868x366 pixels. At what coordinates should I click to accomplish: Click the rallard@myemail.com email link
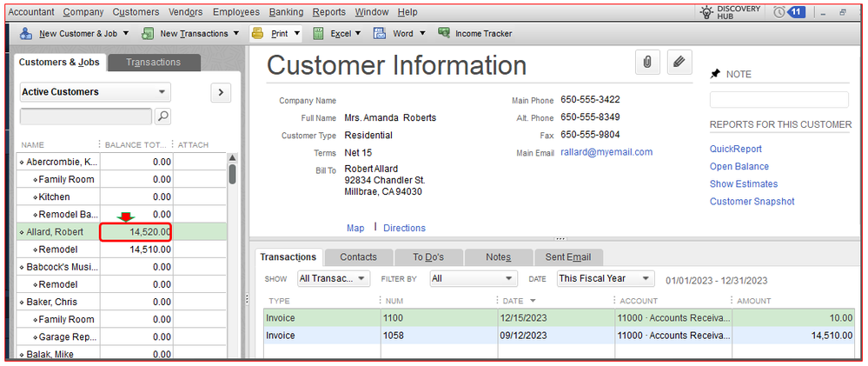pyautogui.click(x=606, y=152)
